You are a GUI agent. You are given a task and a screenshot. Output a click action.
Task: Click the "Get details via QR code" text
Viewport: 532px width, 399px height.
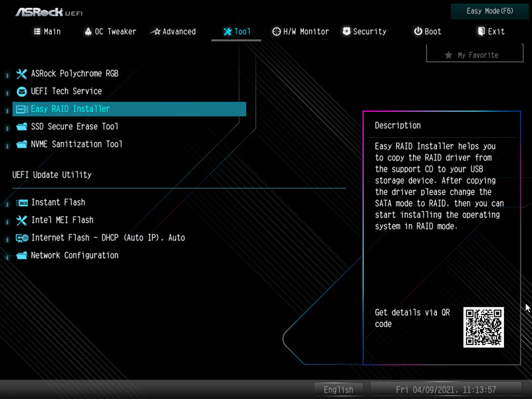click(x=412, y=319)
